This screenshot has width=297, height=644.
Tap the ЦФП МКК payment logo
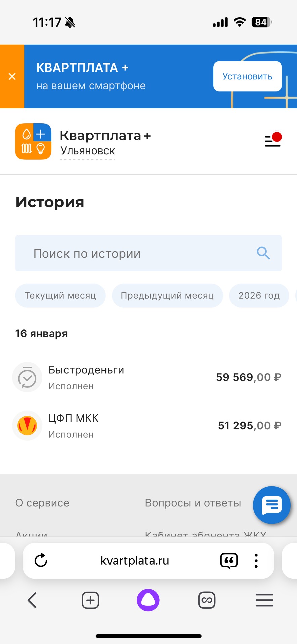(27, 425)
